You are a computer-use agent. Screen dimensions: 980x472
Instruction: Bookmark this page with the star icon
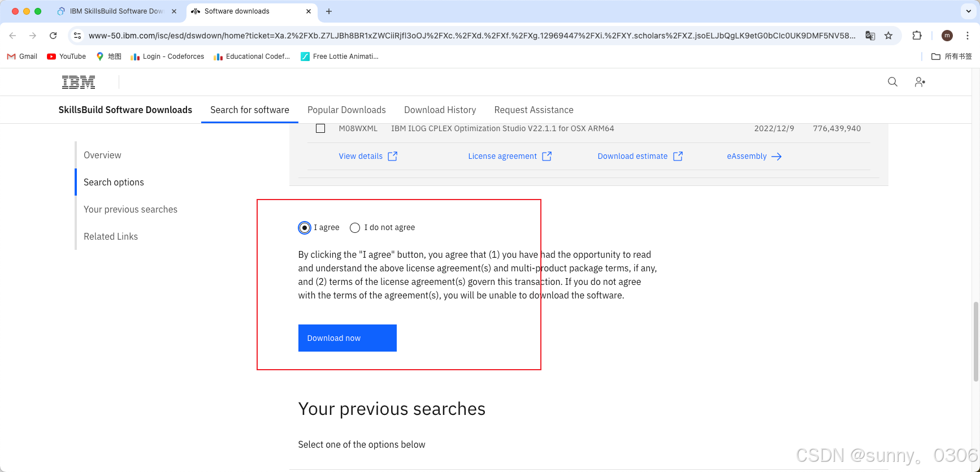click(888, 36)
